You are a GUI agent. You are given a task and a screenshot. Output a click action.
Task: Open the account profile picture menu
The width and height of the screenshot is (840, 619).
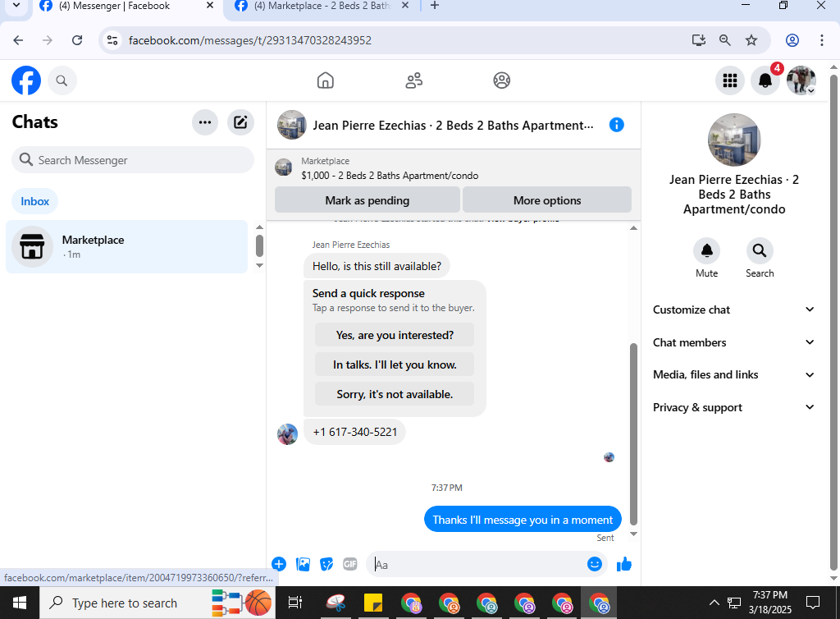pos(801,80)
